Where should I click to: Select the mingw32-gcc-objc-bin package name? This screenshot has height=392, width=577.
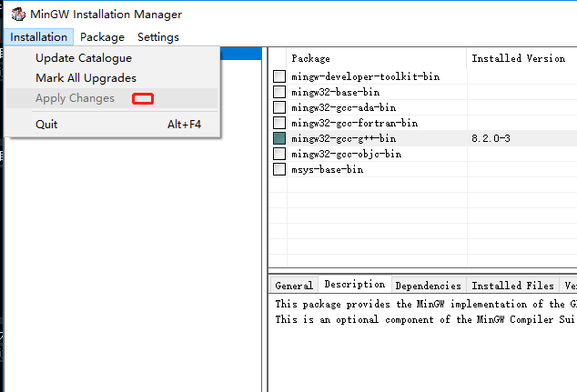346,154
